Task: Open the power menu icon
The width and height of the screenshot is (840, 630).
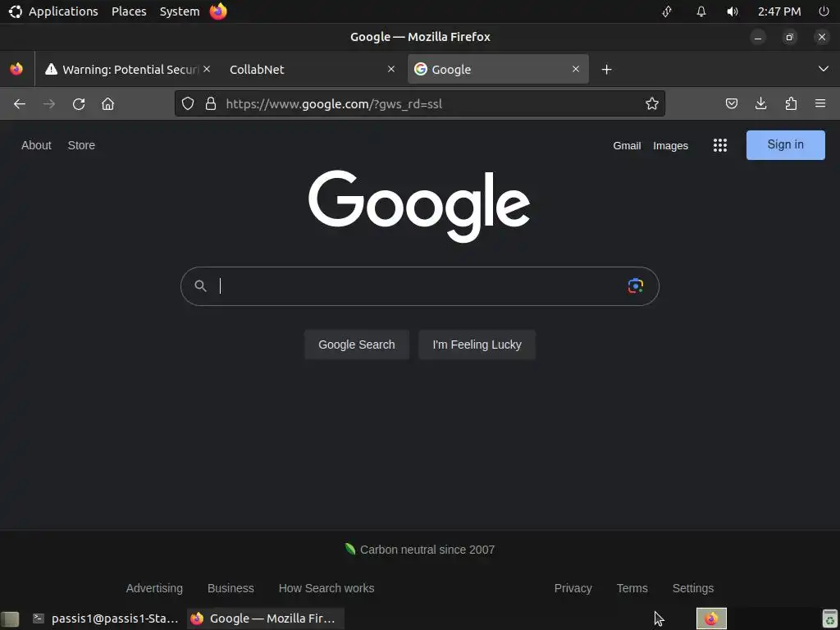Action: (824, 11)
